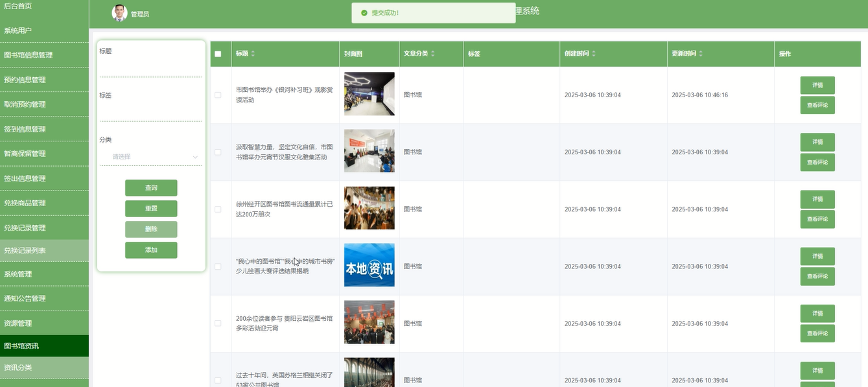868x387 pixels.
Task: Open 查看评论 for the 元宵节汉服 article
Action: 817,163
